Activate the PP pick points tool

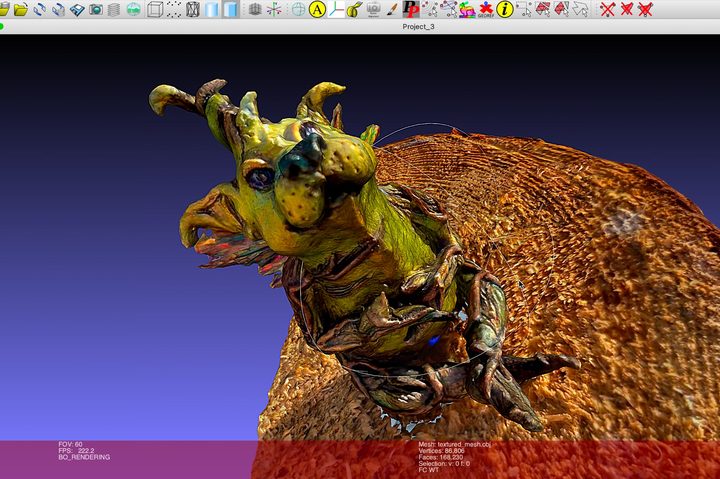point(410,9)
